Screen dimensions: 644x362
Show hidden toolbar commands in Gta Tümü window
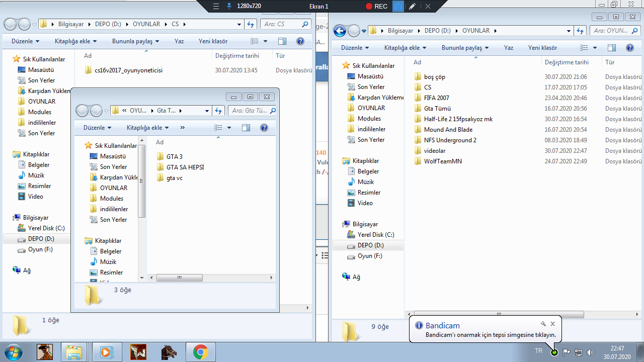point(182,128)
